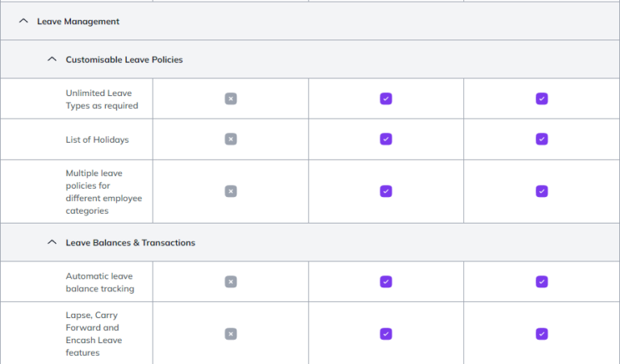
Task: Collapse the Customisable Leave Policies chevron
Action: click(52, 59)
